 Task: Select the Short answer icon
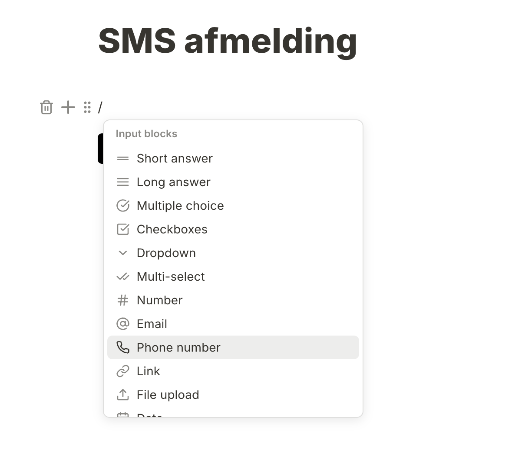pos(123,158)
